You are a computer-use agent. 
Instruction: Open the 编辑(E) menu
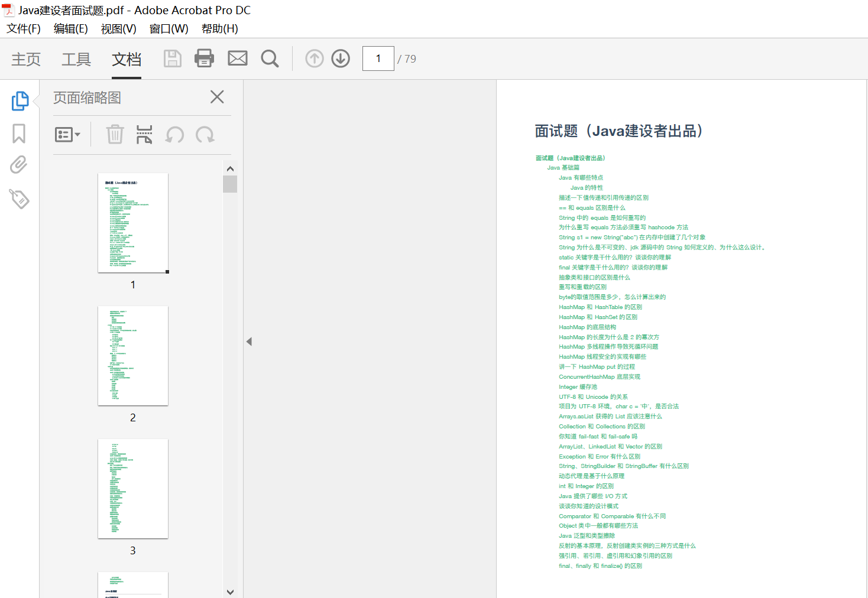[71, 28]
